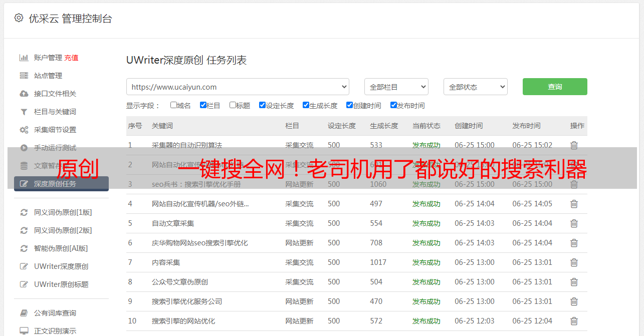Click keyword 采集器的自动识别算法

tap(187, 145)
